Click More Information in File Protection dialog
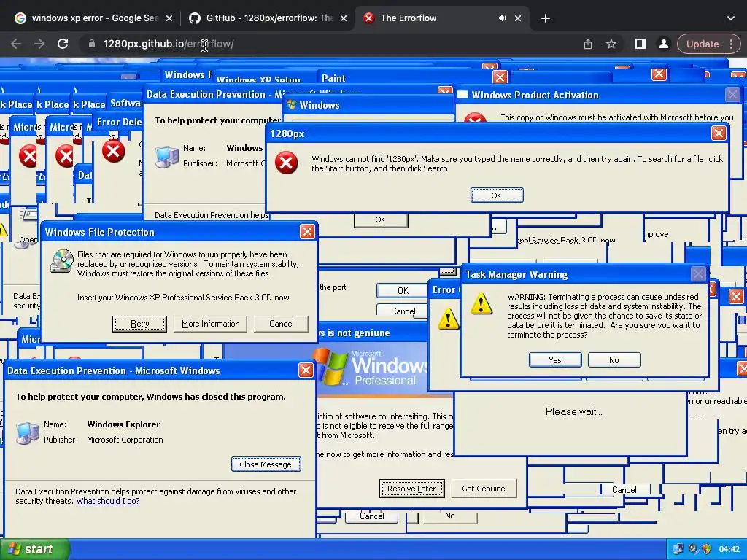This screenshot has width=747, height=560. pos(211,324)
